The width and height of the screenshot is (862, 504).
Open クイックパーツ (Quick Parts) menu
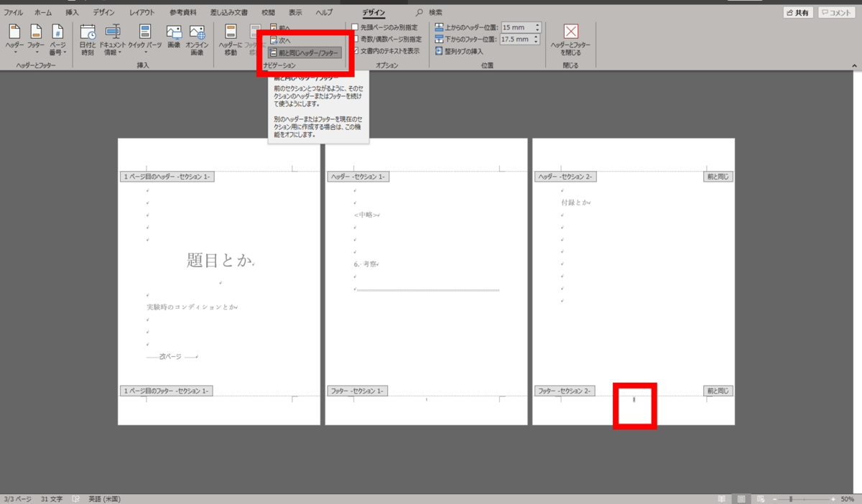pyautogui.click(x=145, y=40)
